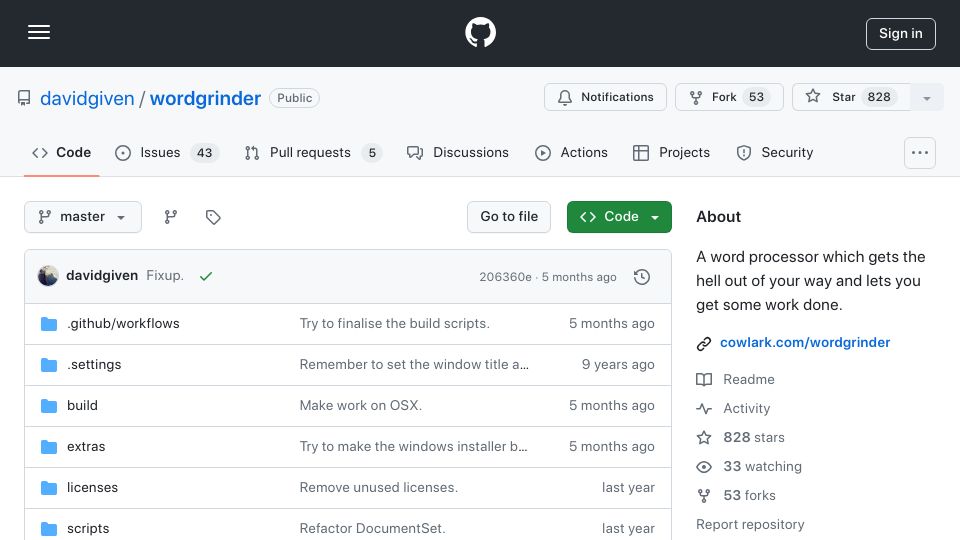
Task: Open Activity in About sidebar
Action: coord(733,408)
